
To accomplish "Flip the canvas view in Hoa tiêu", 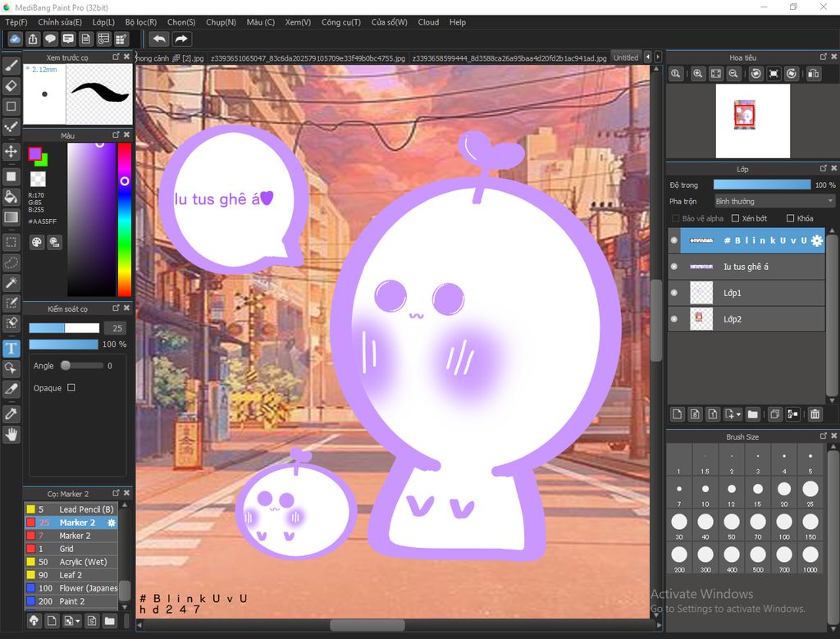I will 813,74.
